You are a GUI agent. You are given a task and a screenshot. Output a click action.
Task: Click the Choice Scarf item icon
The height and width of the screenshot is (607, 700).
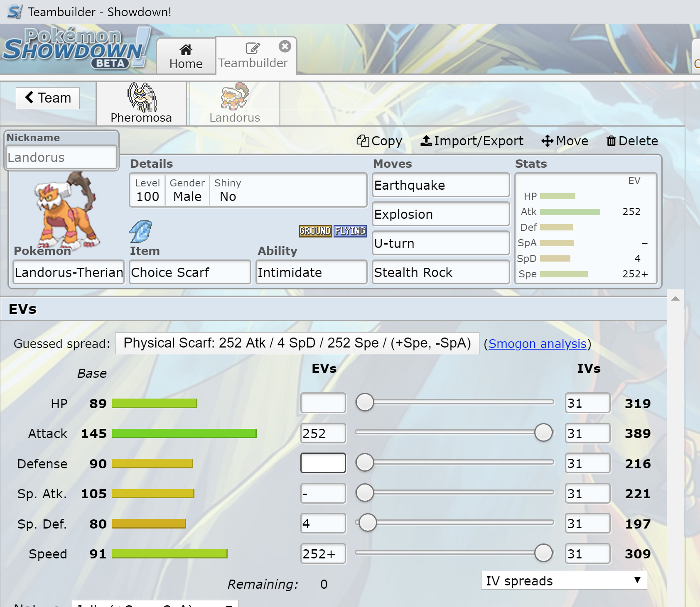(x=140, y=231)
